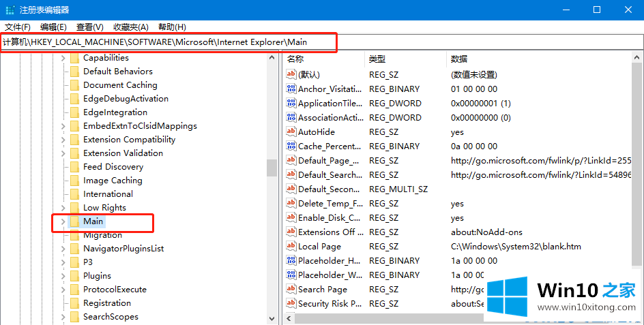644x325 pixels.
Task: Click the 注册表编辑器 title bar app icon
Action: point(10,10)
